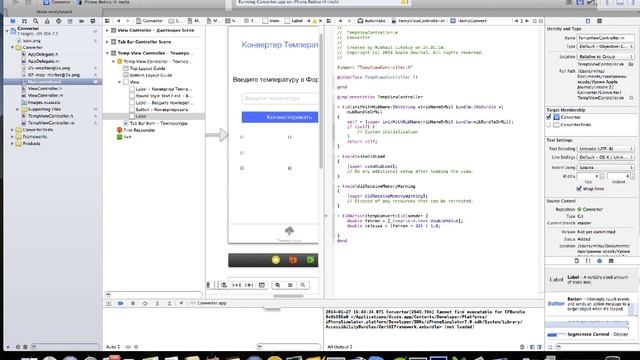The image size is (640, 360).
Task: Open TempViewController.h file
Action: [x=51, y=116]
